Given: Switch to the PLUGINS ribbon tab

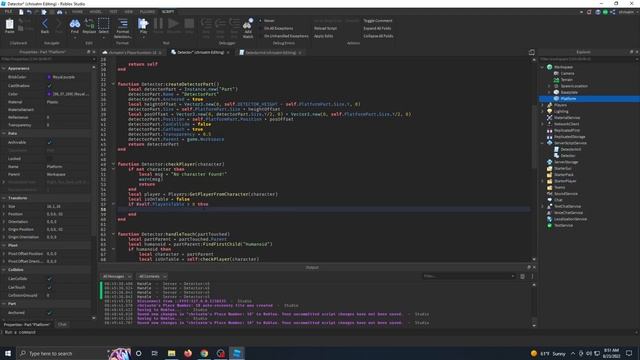Looking at the screenshot, I should click(147, 12).
